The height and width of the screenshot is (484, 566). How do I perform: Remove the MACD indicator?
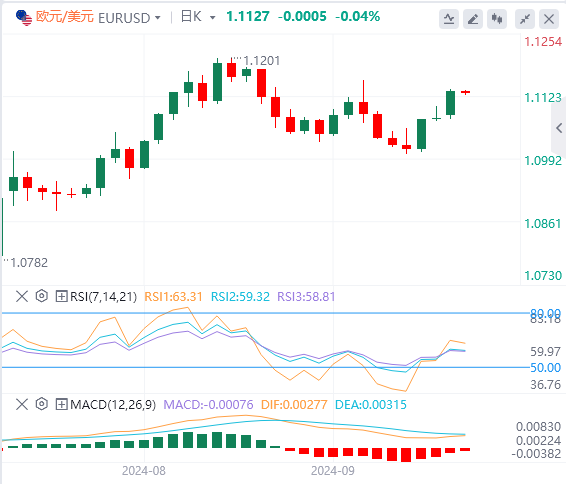click(22, 404)
